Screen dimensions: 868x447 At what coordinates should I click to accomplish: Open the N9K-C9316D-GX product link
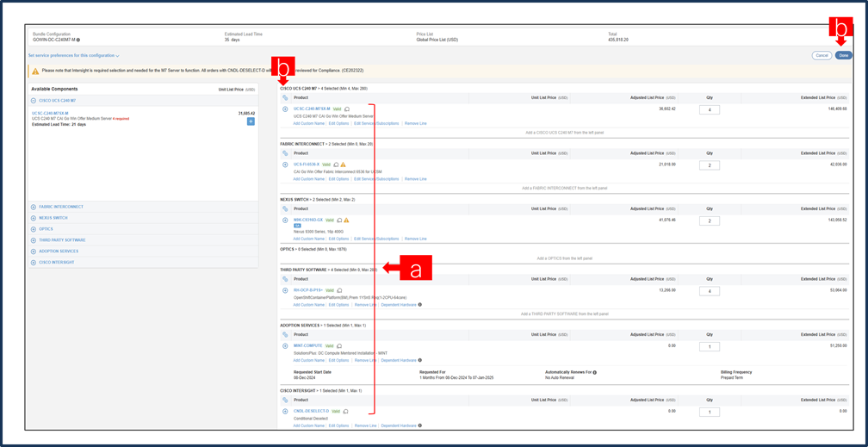[x=308, y=220]
